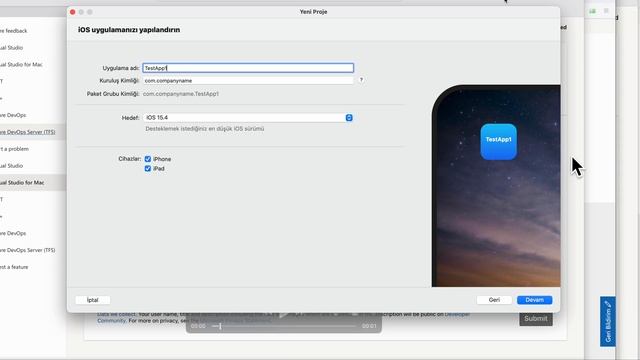Click the help question mark beside Kuruluş Kimliği
The width and height of the screenshot is (640, 360).
point(361,80)
